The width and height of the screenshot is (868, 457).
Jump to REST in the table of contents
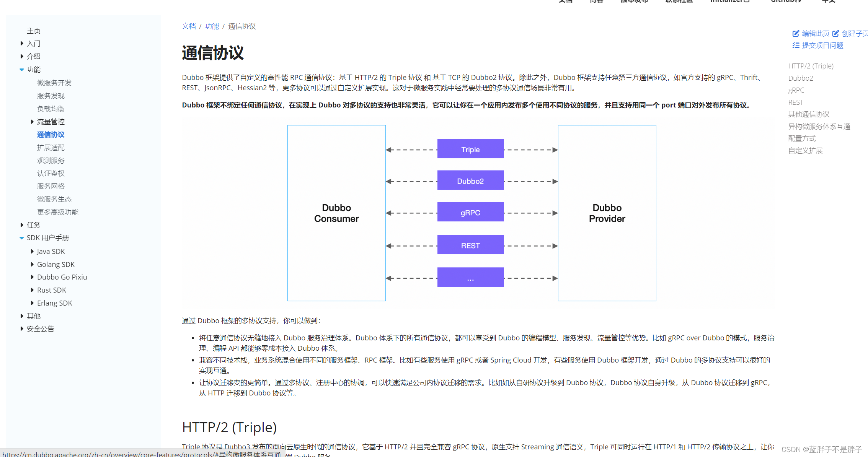[796, 102]
